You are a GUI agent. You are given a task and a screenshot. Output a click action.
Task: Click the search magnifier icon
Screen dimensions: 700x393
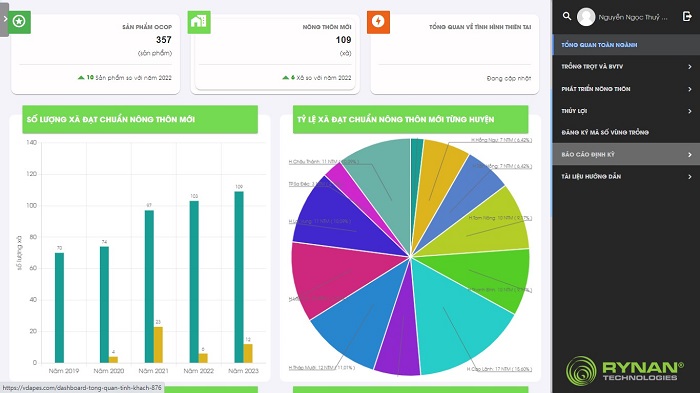click(x=567, y=16)
